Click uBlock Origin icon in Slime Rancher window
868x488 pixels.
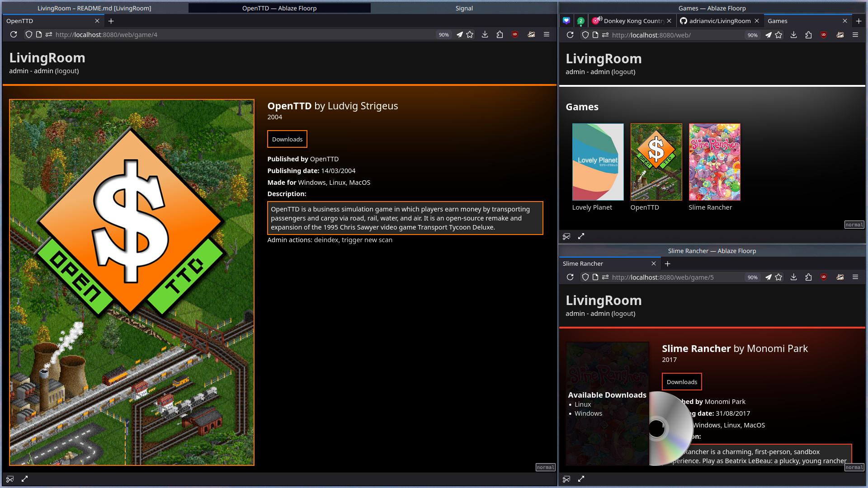coord(824,277)
